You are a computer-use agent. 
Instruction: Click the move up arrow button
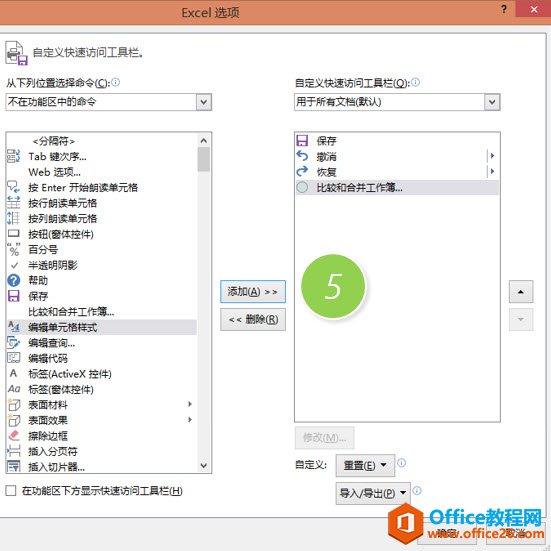point(521,291)
